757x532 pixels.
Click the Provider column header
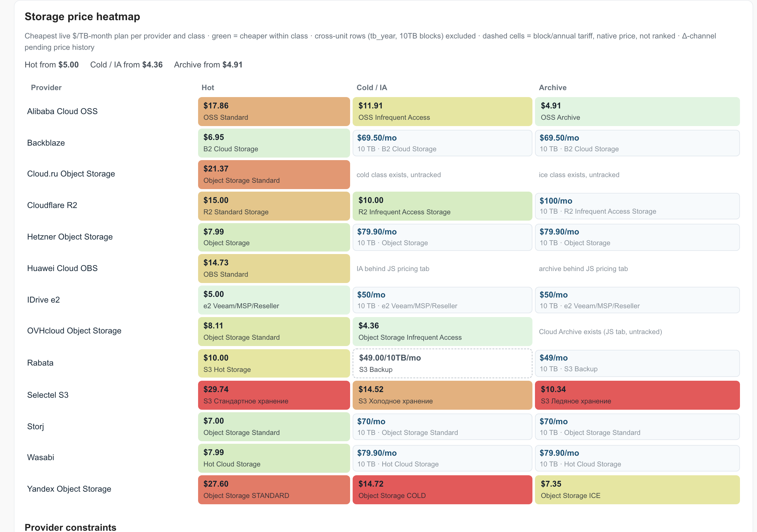click(46, 88)
